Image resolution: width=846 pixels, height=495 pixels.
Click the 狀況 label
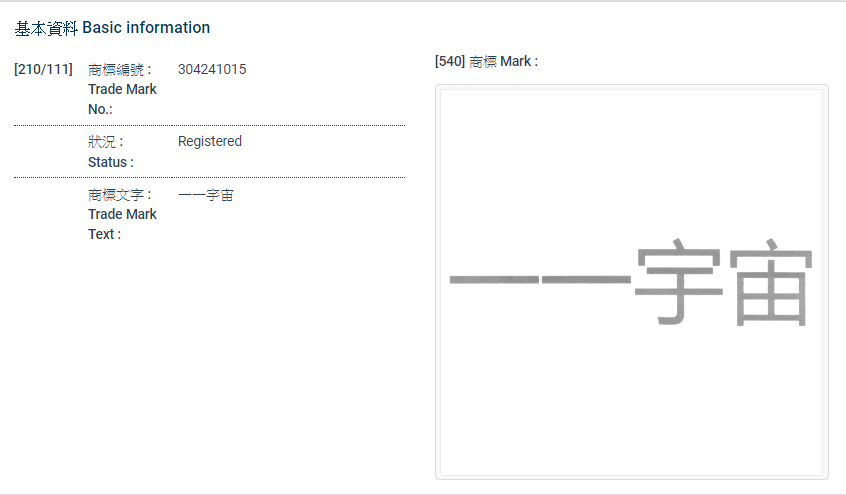tap(104, 142)
